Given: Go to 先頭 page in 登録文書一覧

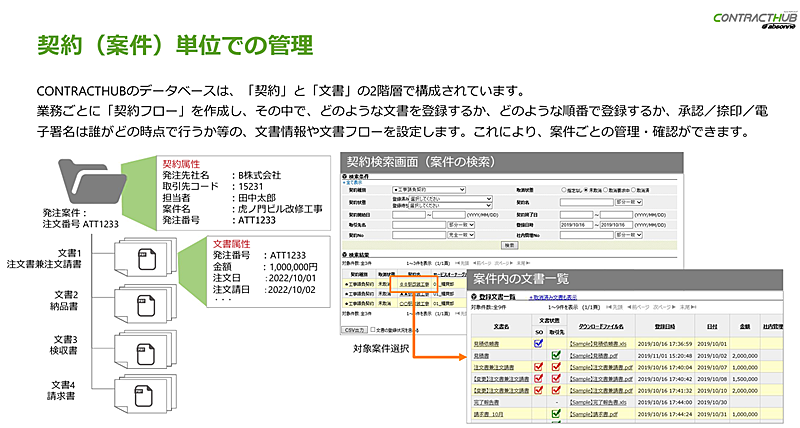Looking at the screenshot, I should [615, 308].
